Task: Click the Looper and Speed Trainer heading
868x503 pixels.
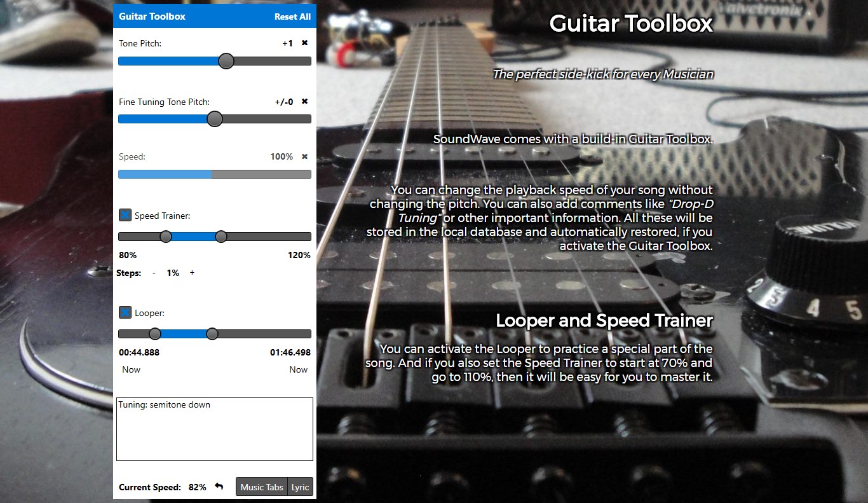Action: click(604, 320)
